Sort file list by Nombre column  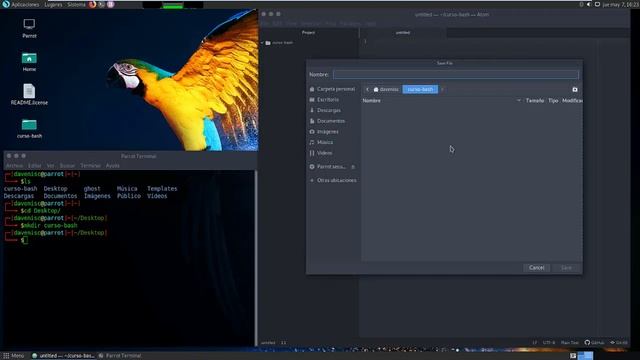pos(442,100)
